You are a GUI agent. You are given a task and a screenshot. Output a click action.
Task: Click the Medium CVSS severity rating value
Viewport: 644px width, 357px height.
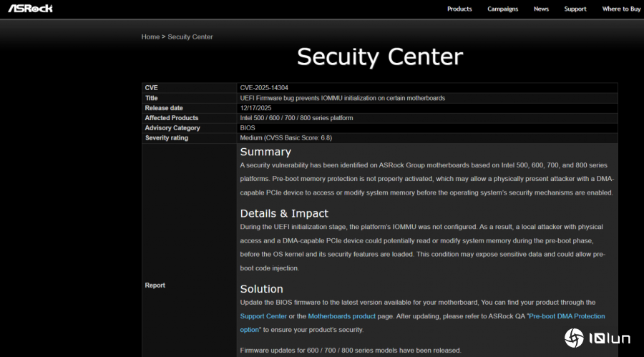[x=286, y=138]
